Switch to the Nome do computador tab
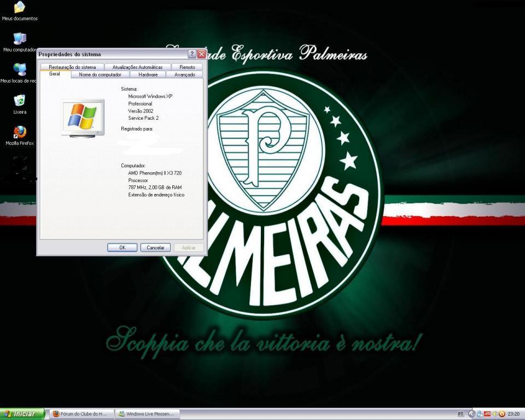Viewport: 525px width, 420px height. coord(100,75)
